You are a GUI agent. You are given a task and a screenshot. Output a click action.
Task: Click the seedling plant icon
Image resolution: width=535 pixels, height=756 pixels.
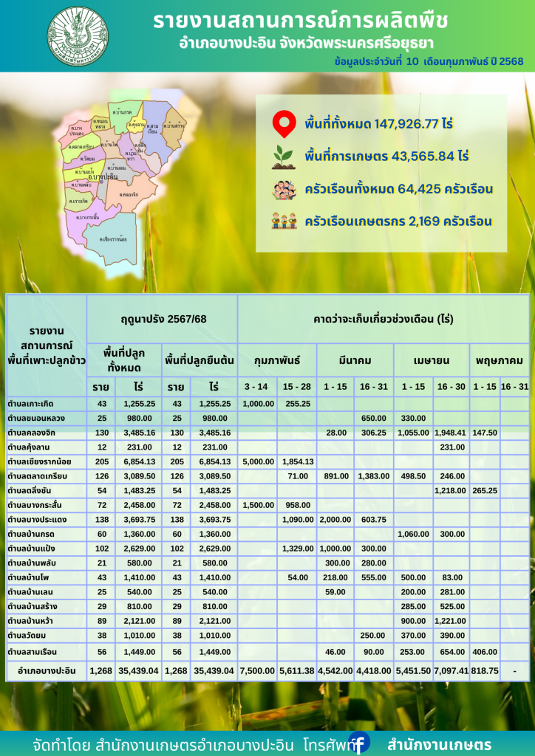(x=283, y=157)
